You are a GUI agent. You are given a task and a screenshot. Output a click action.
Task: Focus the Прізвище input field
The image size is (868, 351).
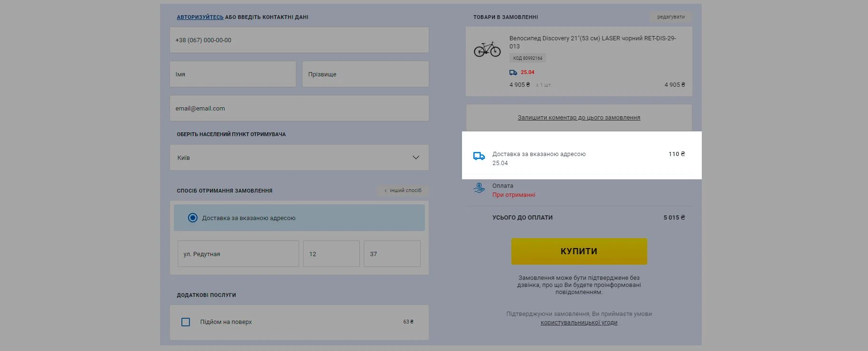[x=366, y=74]
